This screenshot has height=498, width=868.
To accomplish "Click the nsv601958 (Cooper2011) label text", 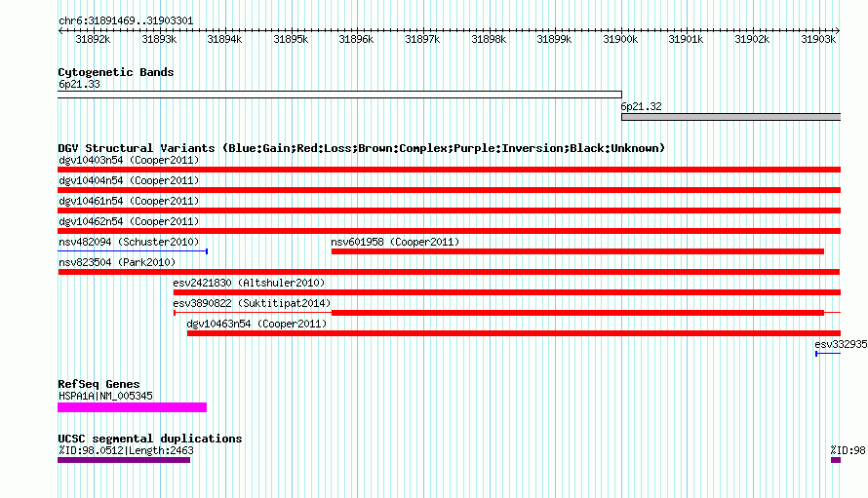I will pos(395,242).
